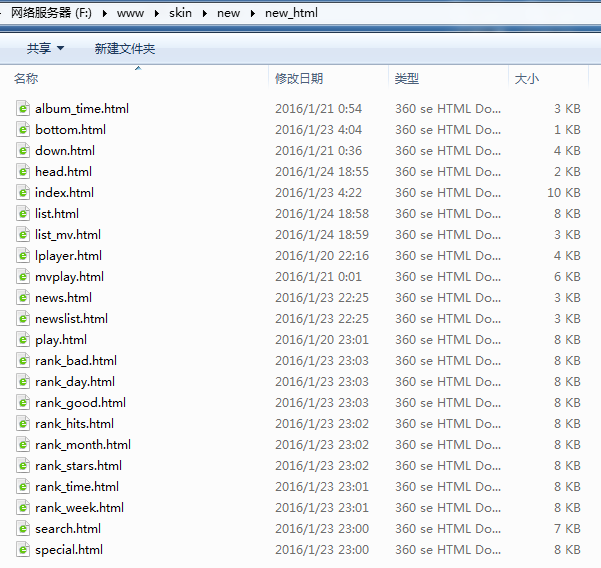Viewport: 601px width, 568px height.
Task: Click the rank_hits.html file icon
Action: (x=23, y=424)
